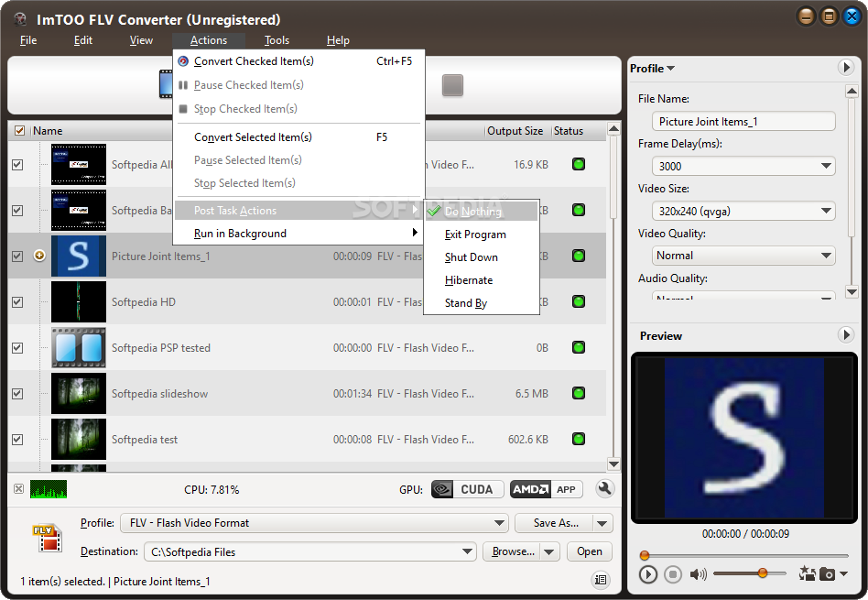868x600 pixels.
Task: Click the Save As... button
Action: [554, 523]
